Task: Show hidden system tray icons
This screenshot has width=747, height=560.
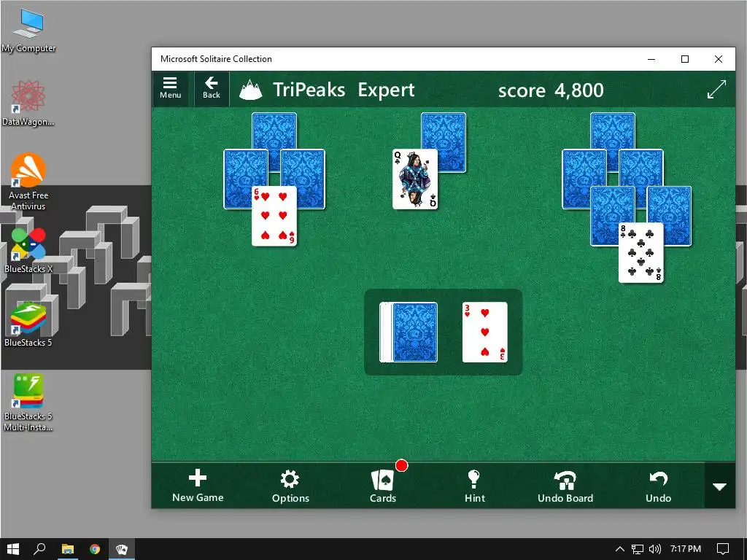Action: click(620, 549)
